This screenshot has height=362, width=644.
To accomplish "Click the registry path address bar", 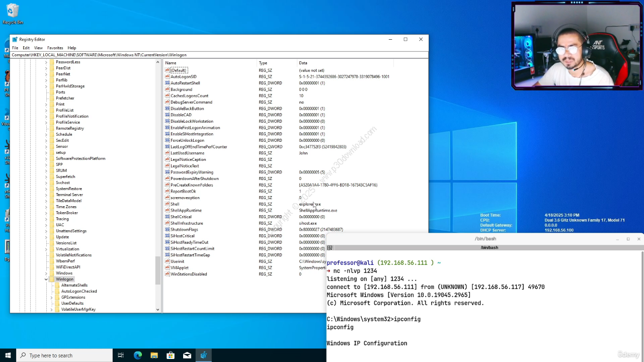I will click(x=219, y=55).
